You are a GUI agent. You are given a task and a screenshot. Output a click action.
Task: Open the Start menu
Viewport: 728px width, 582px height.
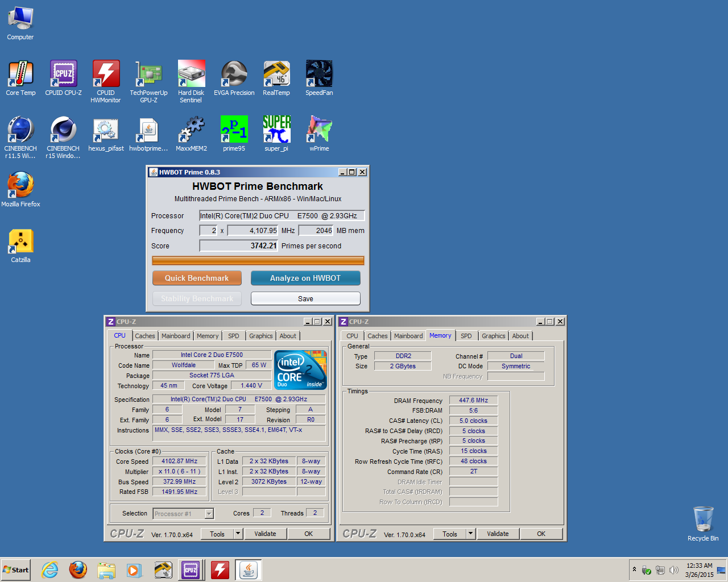click(15, 570)
